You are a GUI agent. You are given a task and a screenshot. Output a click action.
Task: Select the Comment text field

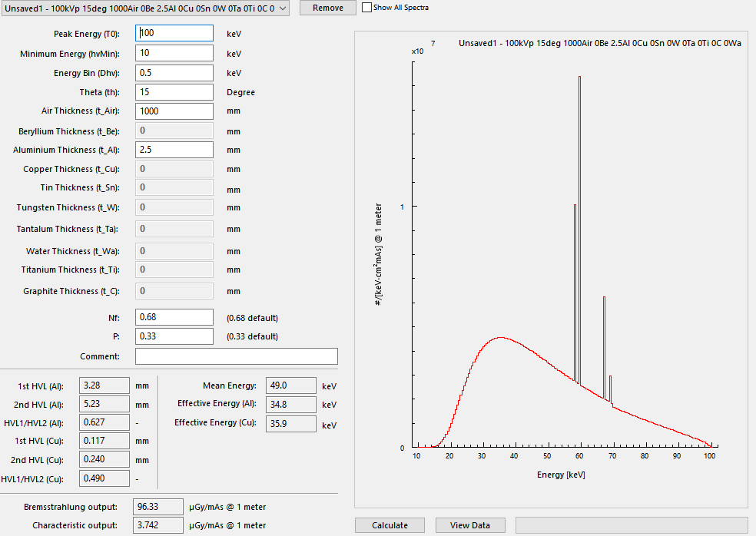click(x=236, y=356)
